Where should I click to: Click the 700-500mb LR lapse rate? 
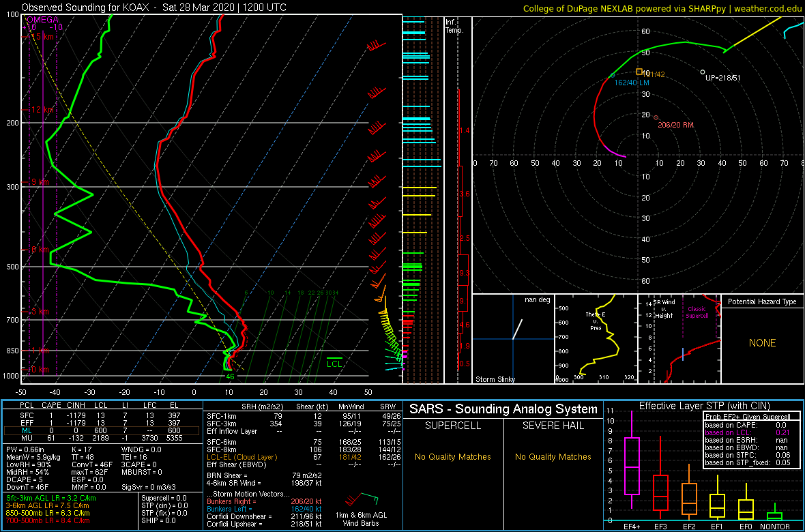point(48,520)
